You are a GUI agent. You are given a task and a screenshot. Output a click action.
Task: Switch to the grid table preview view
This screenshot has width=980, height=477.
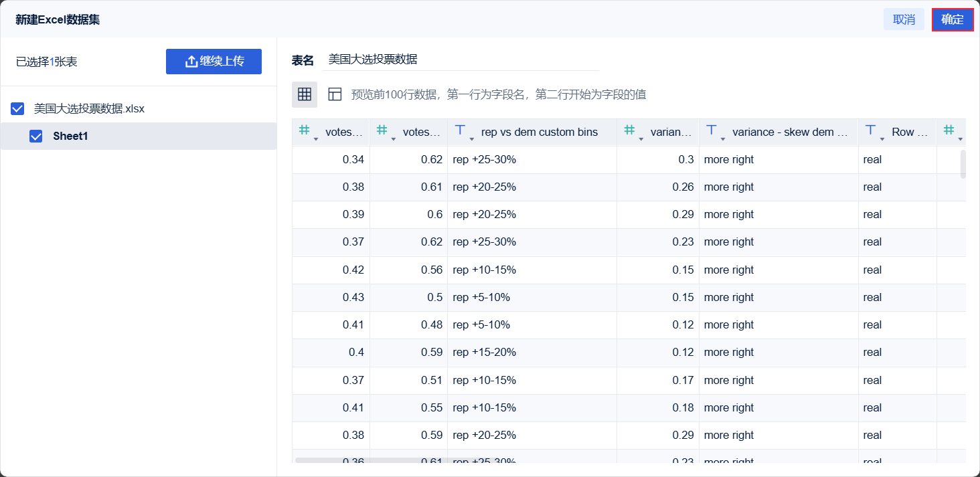[x=305, y=94]
